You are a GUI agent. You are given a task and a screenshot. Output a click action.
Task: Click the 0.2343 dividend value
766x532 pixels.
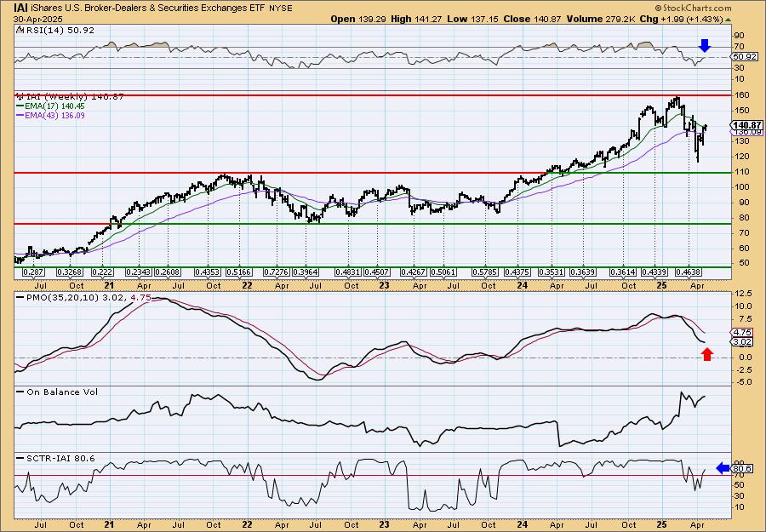138,272
